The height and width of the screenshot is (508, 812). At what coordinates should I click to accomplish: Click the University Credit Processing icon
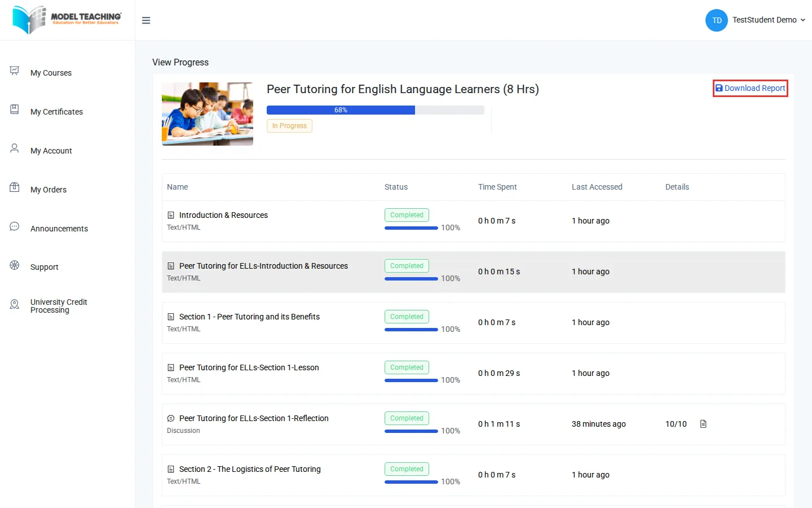click(15, 304)
